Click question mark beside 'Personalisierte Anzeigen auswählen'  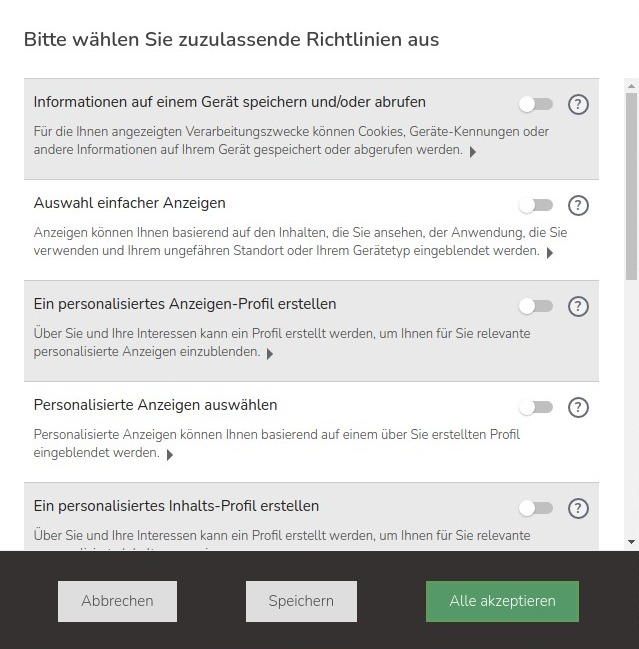tap(577, 407)
